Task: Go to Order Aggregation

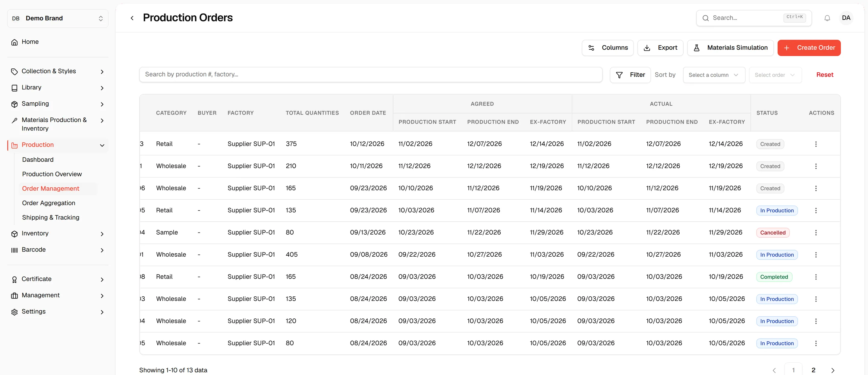Action: tap(49, 203)
